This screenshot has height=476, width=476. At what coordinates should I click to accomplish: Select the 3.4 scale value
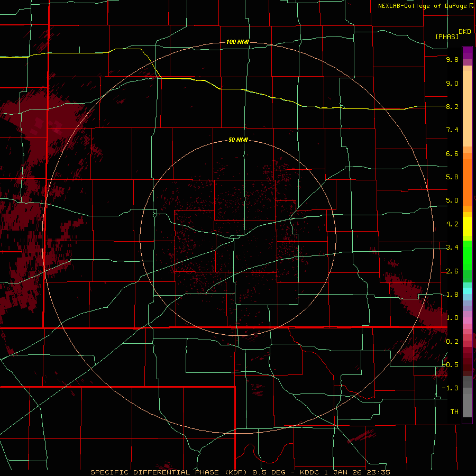click(452, 248)
